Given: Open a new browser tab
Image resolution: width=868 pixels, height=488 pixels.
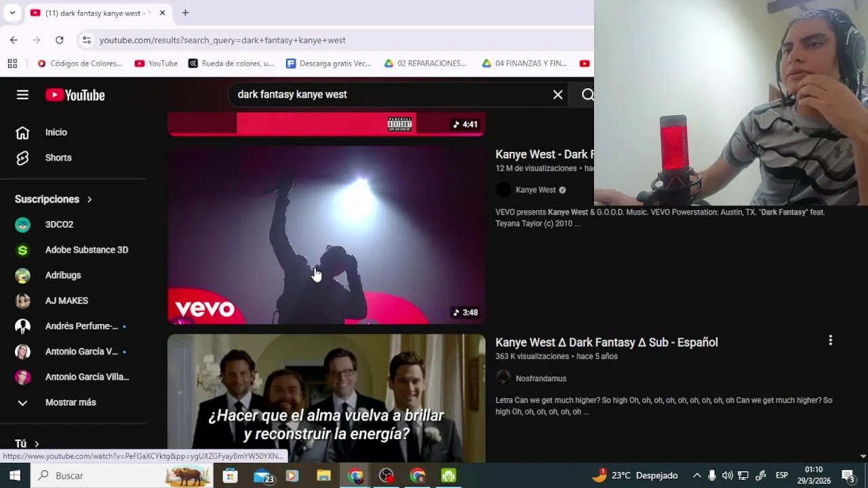Looking at the screenshot, I should (x=185, y=13).
